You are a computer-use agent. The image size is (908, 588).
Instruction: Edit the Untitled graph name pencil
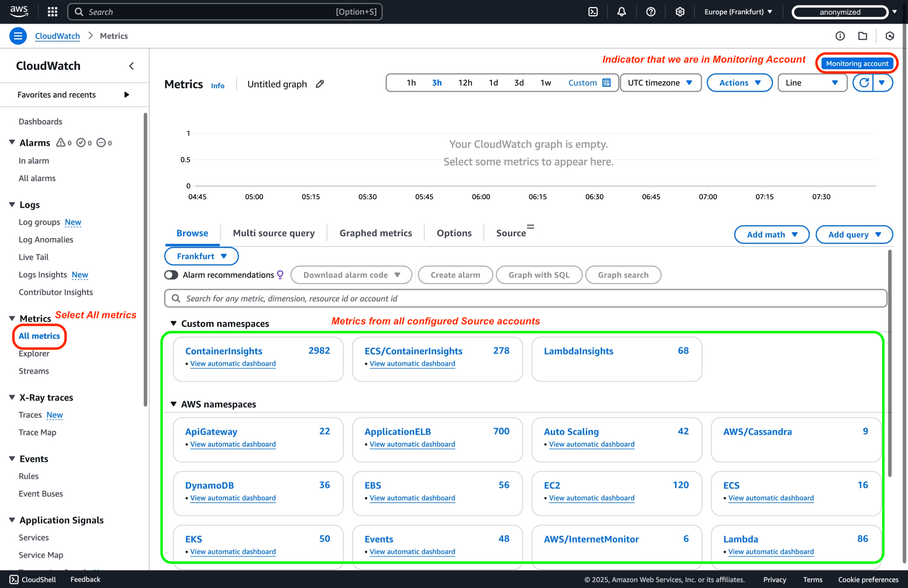[320, 84]
